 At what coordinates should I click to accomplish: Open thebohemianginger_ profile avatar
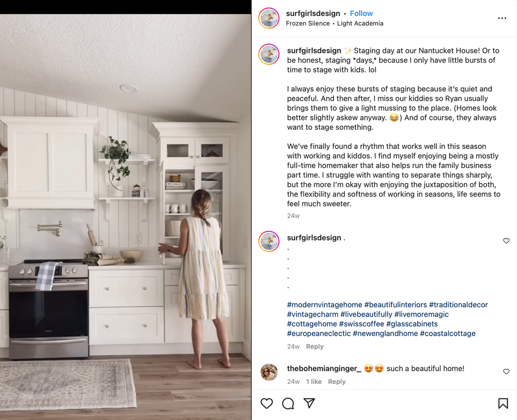[x=269, y=372]
